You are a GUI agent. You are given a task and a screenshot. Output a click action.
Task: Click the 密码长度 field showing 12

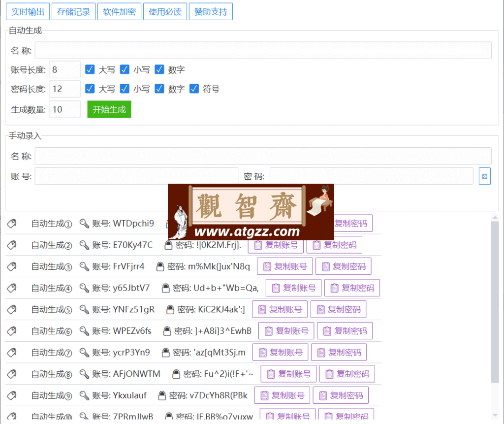coord(64,89)
